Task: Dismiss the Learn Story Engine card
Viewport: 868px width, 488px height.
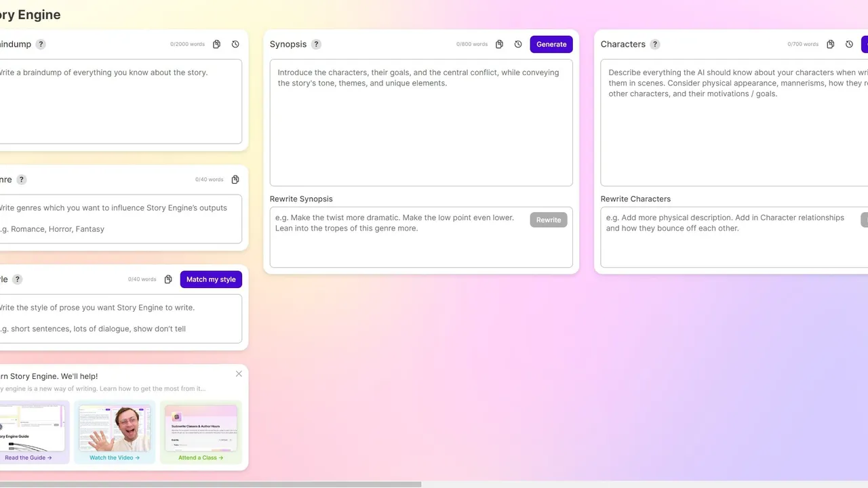Action: click(x=239, y=373)
